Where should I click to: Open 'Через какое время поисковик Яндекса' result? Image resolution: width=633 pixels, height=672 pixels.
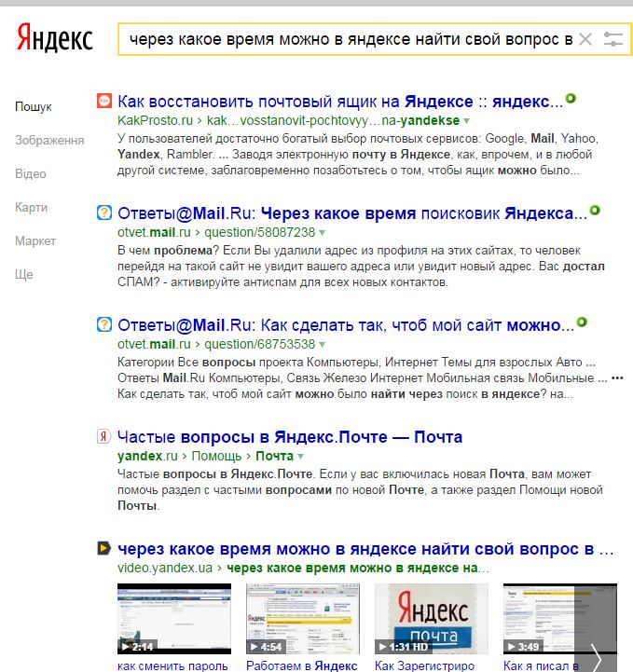[x=352, y=213]
